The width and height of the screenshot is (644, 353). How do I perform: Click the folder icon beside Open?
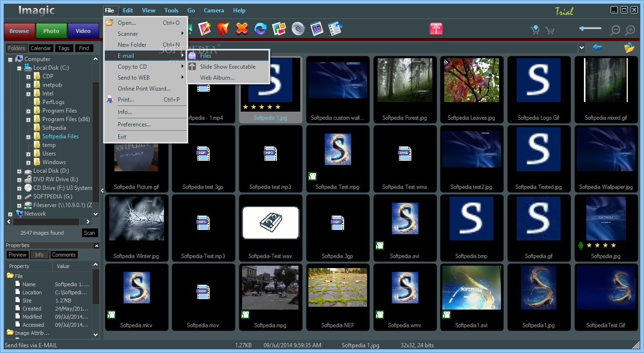pyautogui.click(x=110, y=22)
